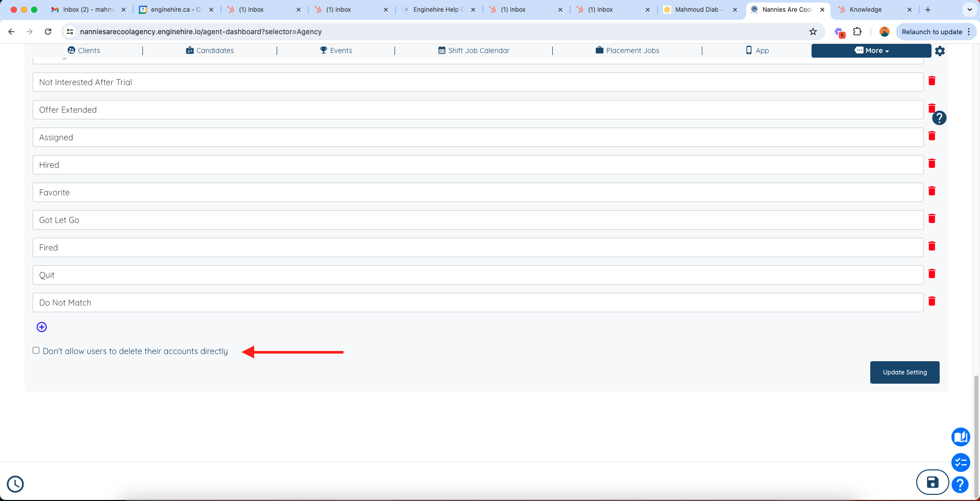The image size is (980, 501).
Task: Edit the Fired status field
Action: (x=478, y=247)
